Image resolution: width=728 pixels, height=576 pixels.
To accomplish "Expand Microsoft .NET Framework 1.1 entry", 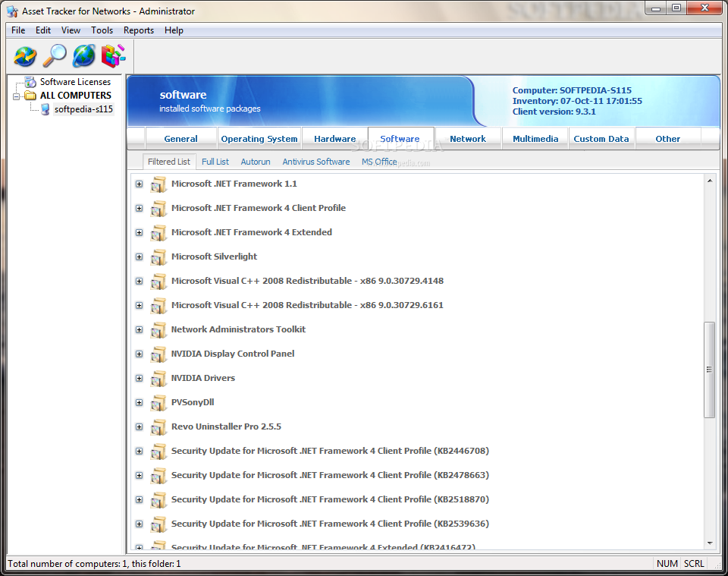I will pos(140,184).
